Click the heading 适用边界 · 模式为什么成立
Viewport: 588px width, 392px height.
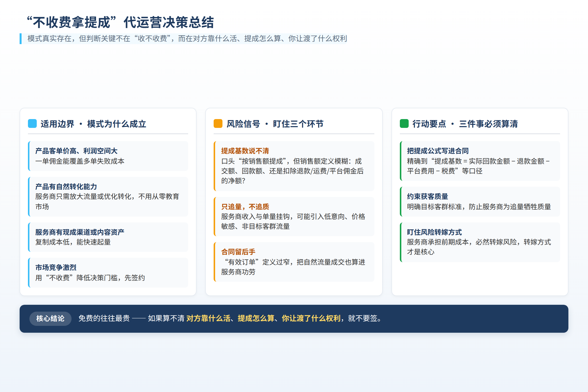[93, 124]
